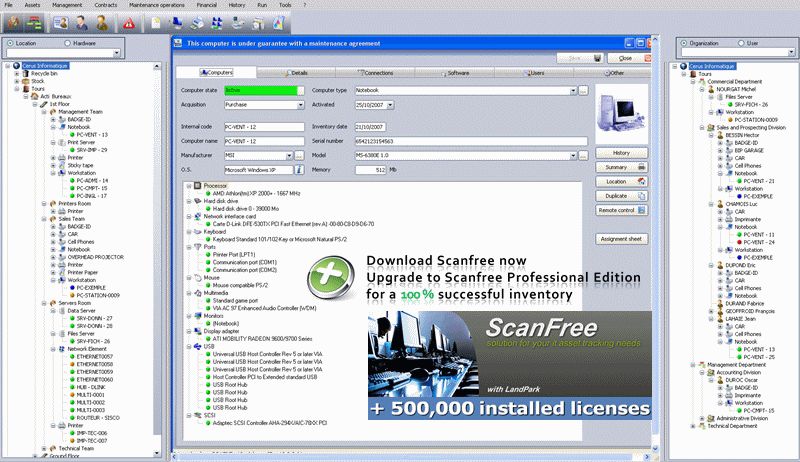Click the left tree scrollbar down arrow
800x462 pixels.
point(157,453)
